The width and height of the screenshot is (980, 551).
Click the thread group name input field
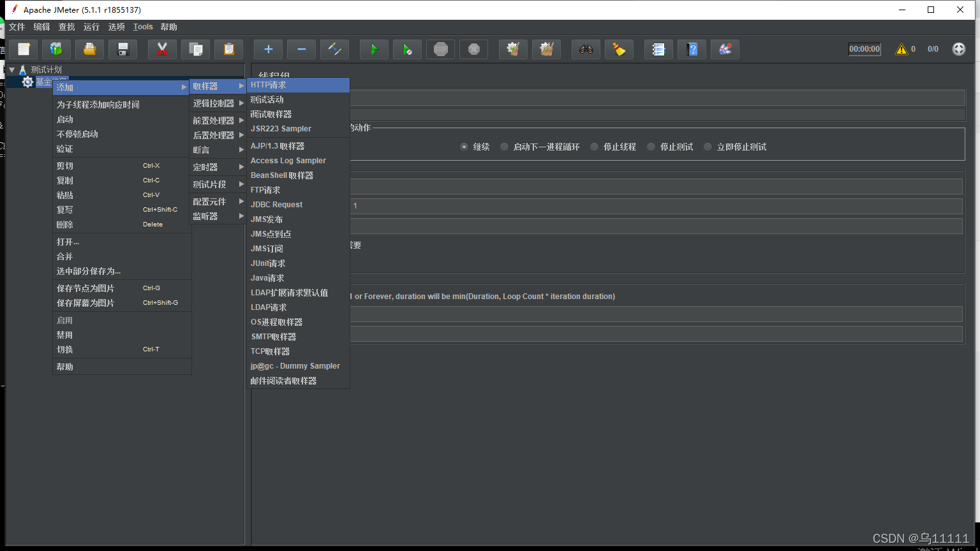tap(657, 98)
